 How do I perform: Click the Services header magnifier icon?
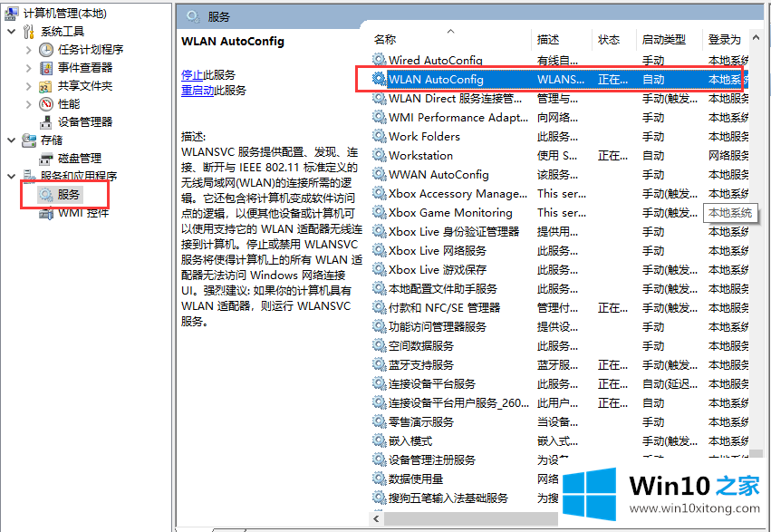[193, 16]
